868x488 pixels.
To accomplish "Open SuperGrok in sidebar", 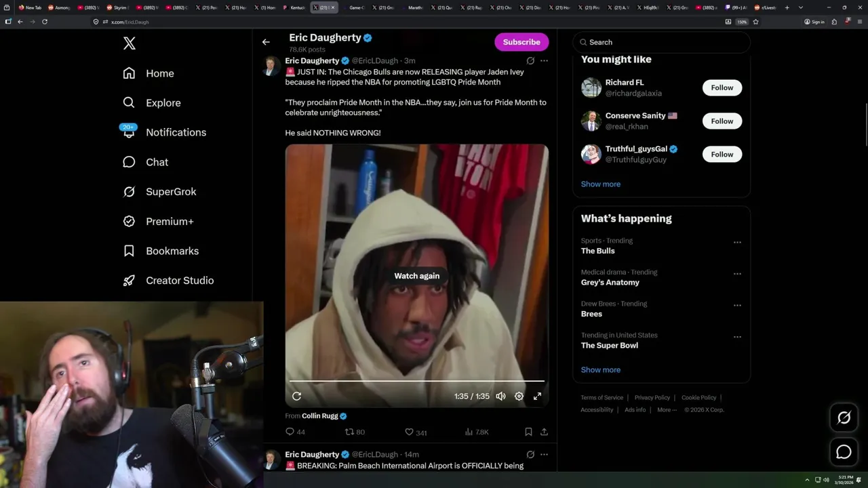I will pos(159,192).
